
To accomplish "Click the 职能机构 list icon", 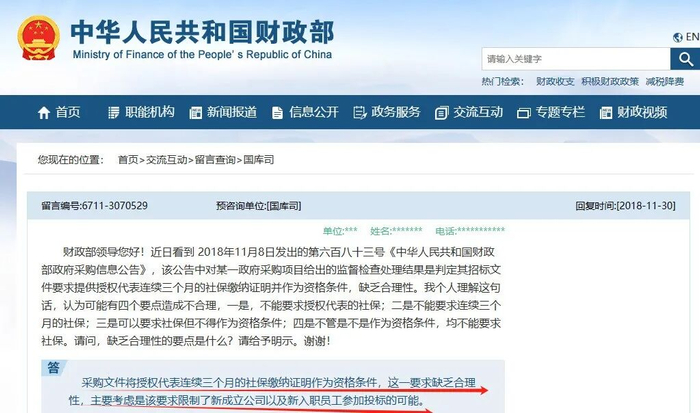I will point(114,113).
